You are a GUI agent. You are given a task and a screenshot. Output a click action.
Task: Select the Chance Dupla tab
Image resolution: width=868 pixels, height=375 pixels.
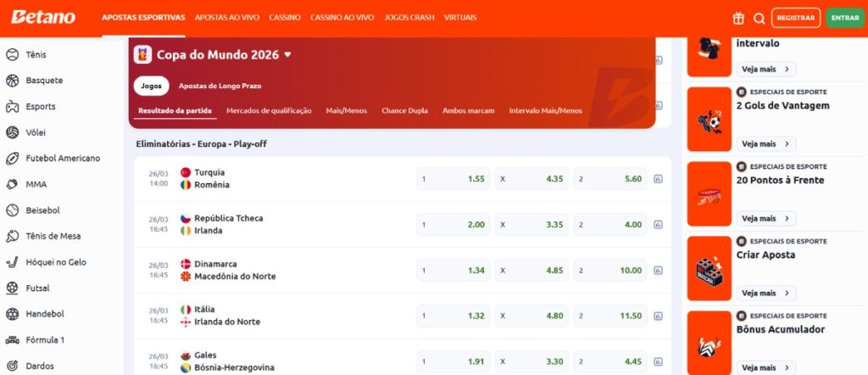404,111
